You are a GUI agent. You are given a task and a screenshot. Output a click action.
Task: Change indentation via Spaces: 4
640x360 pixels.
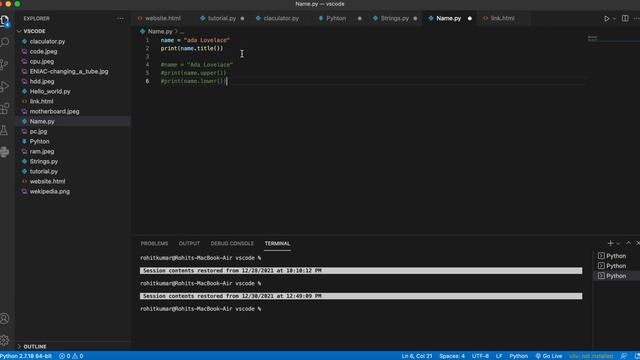[452, 356]
